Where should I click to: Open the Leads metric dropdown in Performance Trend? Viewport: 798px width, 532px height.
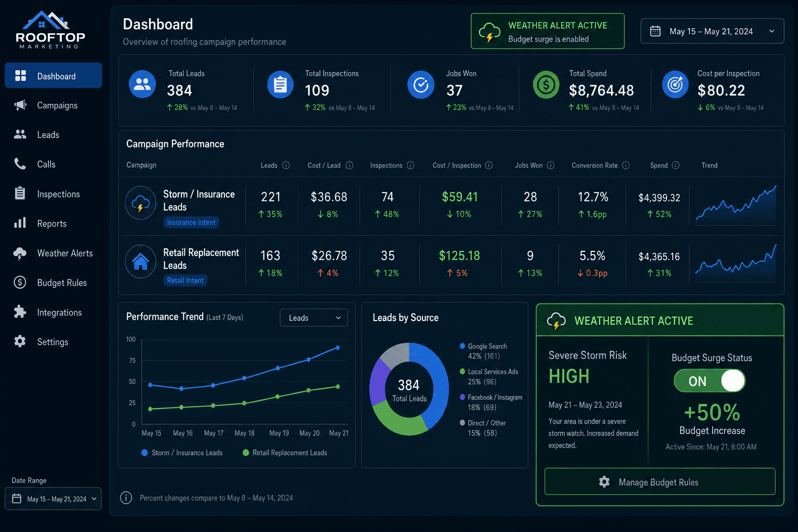pyautogui.click(x=314, y=317)
